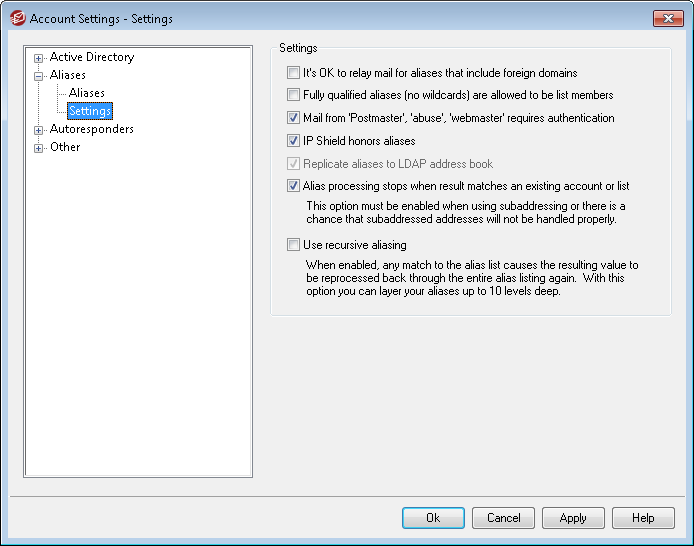Select Other in the tree

click(65, 147)
